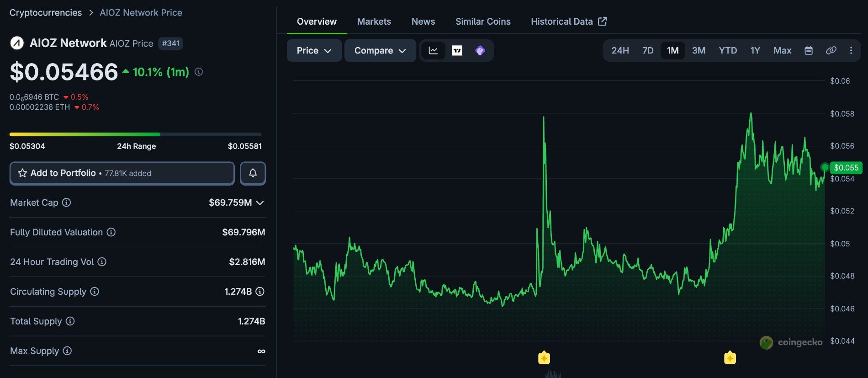
Task: Click the right yellow event marker below chart
Action: tap(730, 357)
